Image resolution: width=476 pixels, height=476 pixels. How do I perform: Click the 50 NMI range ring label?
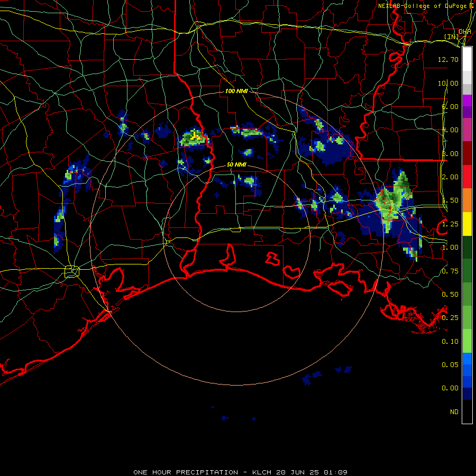(236, 165)
